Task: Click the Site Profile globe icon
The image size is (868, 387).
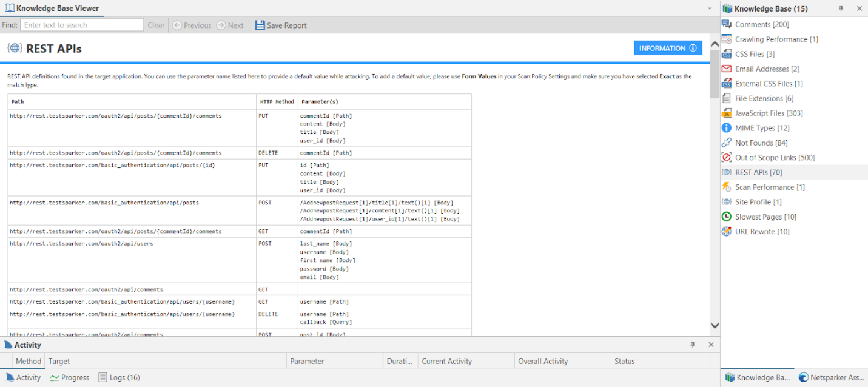Action: 726,202
